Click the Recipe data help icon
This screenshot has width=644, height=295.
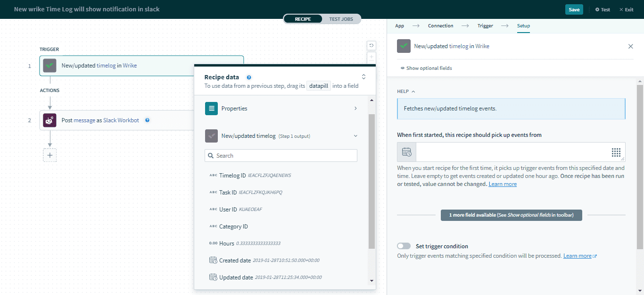tap(249, 77)
